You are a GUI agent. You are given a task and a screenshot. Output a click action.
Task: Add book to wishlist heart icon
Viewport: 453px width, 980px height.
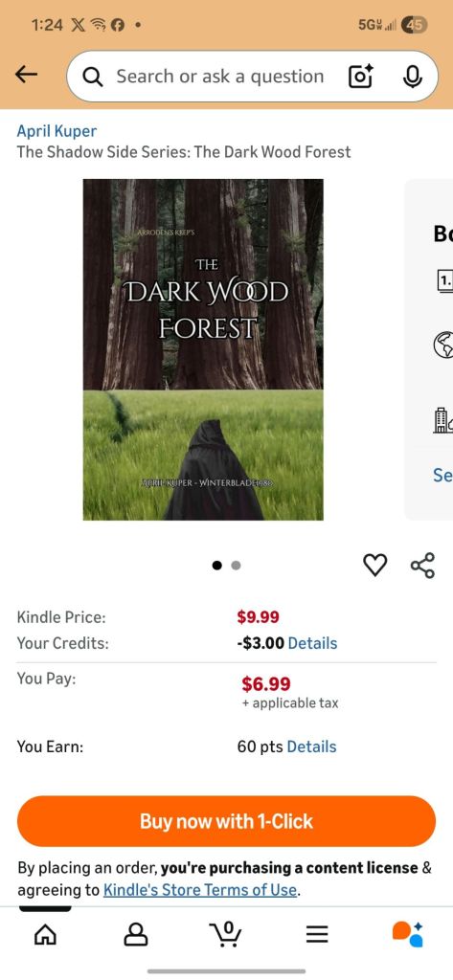tap(374, 565)
